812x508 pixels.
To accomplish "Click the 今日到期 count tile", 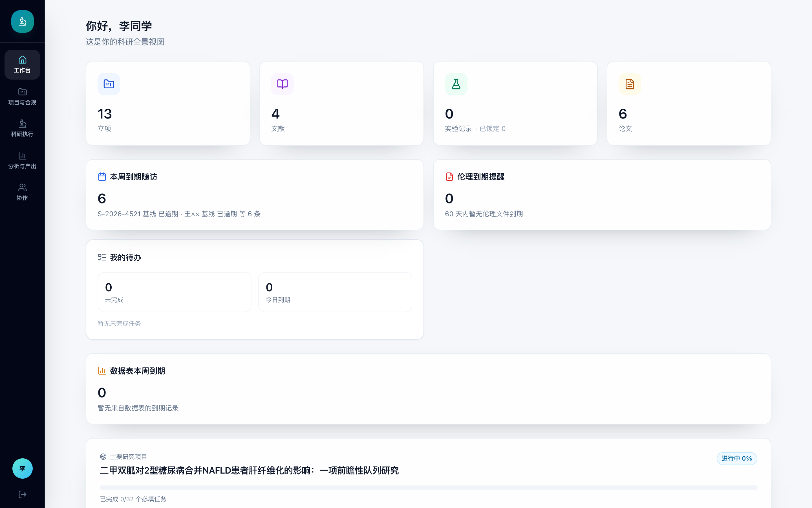I will pos(335,292).
